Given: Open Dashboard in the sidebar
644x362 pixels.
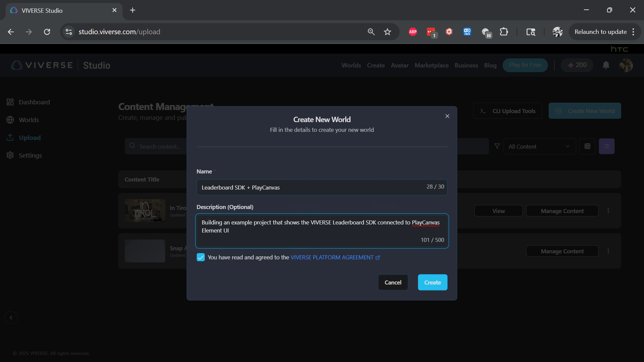Looking at the screenshot, I should (x=34, y=102).
